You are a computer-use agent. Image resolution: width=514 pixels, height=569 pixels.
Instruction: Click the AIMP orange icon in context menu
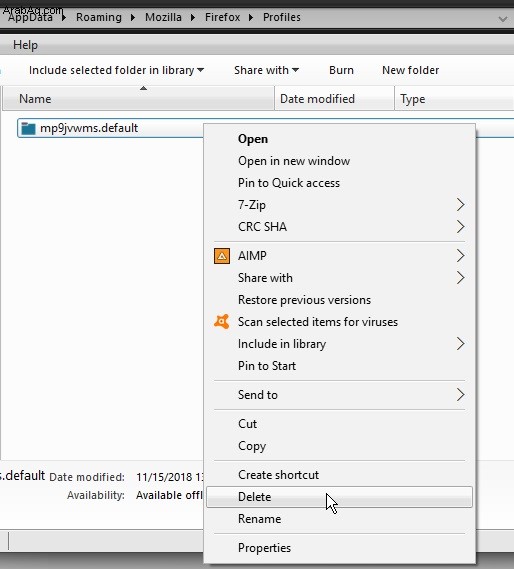(x=222, y=256)
